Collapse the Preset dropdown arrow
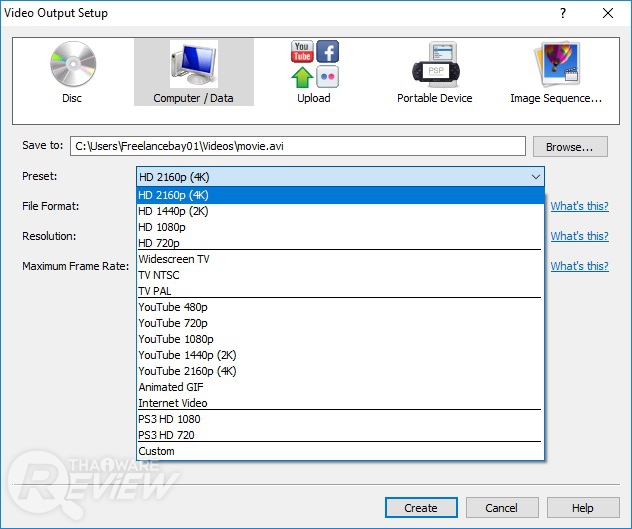 pos(535,177)
